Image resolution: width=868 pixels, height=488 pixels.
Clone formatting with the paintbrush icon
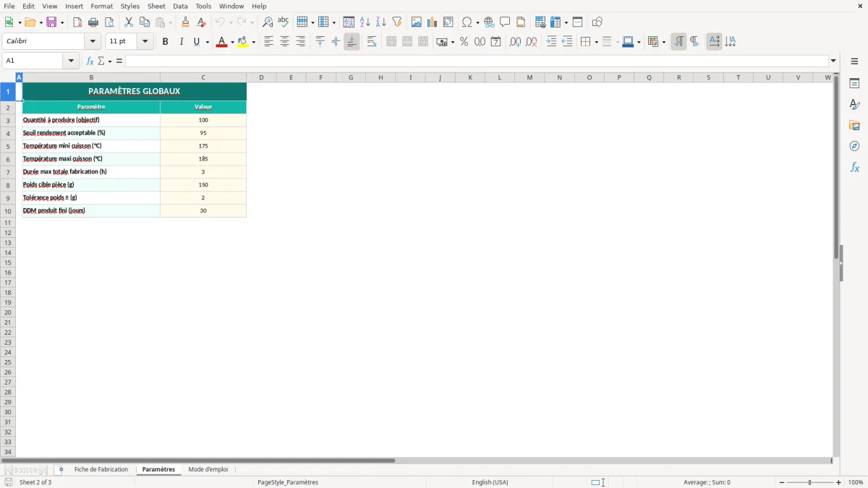pos(185,22)
